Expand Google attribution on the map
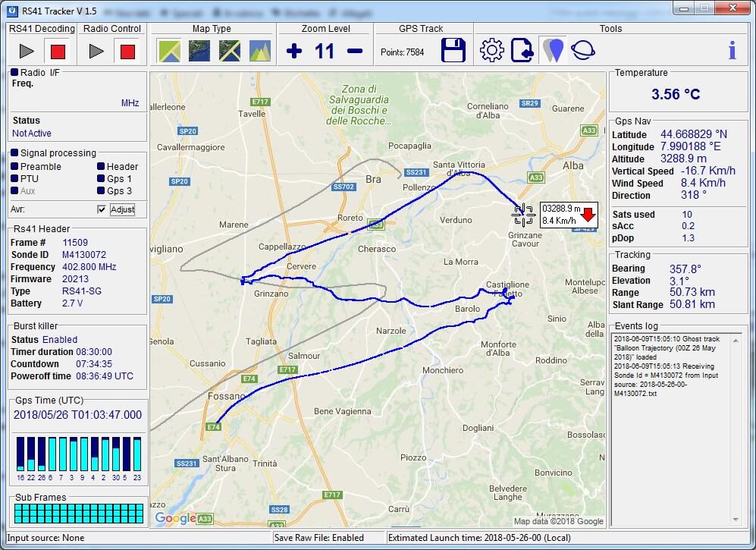 [x=176, y=517]
